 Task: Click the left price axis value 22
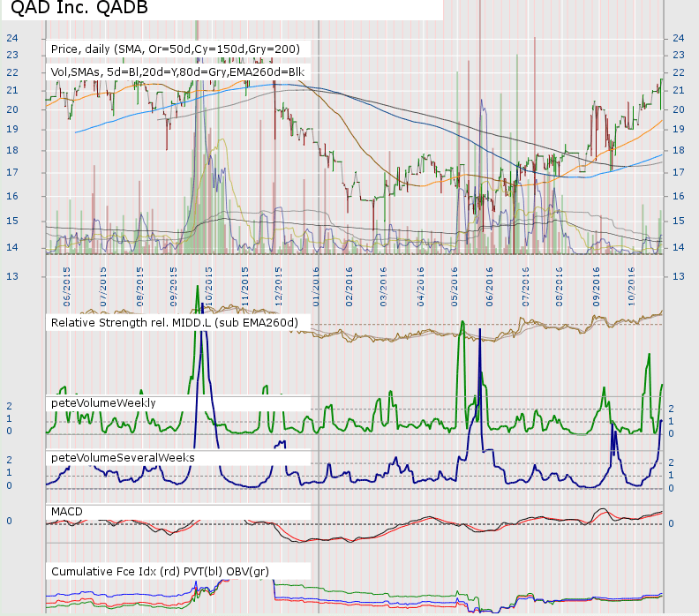(12, 72)
